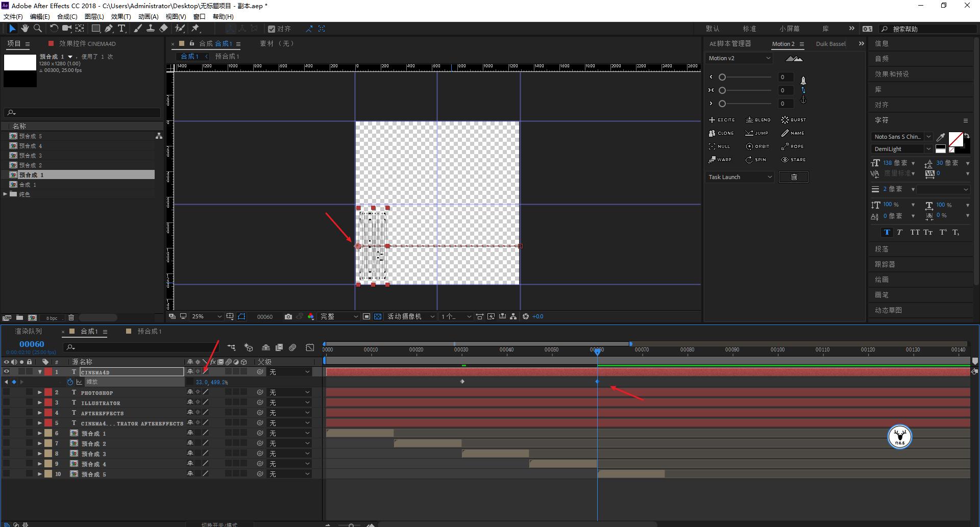Click the Puppet Pin tool
This screenshot has height=527, width=980.
[195, 29]
